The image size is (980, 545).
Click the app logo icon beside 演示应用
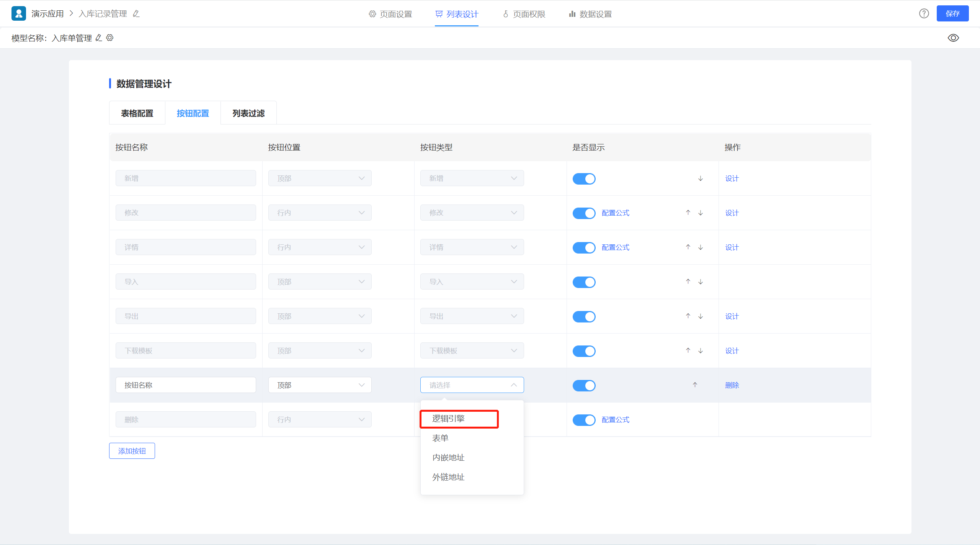tap(19, 13)
